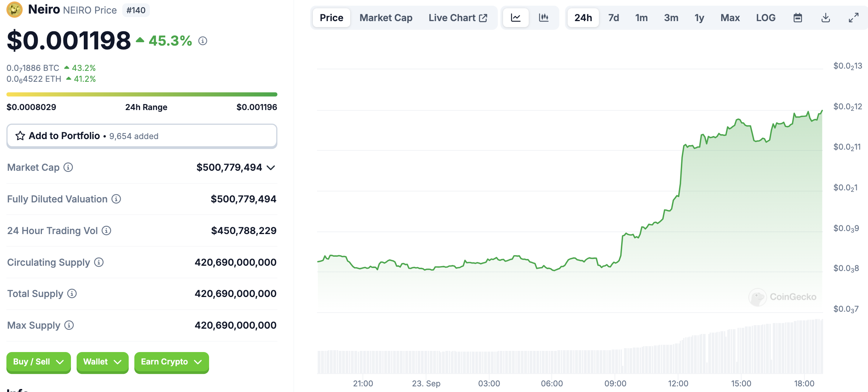Click the 24h Range progress bar
The width and height of the screenshot is (868, 392).
point(142,94)
